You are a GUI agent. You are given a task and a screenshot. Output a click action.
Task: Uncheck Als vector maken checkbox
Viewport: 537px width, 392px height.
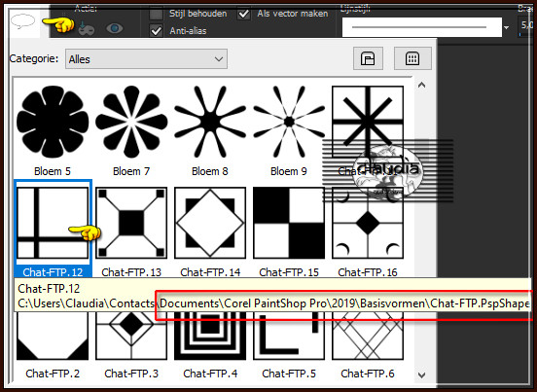[243, 14]
